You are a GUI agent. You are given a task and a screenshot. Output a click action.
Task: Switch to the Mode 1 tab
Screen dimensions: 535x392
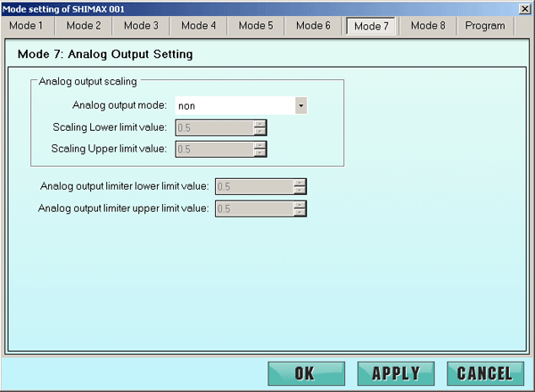click(x=27, y=26)
